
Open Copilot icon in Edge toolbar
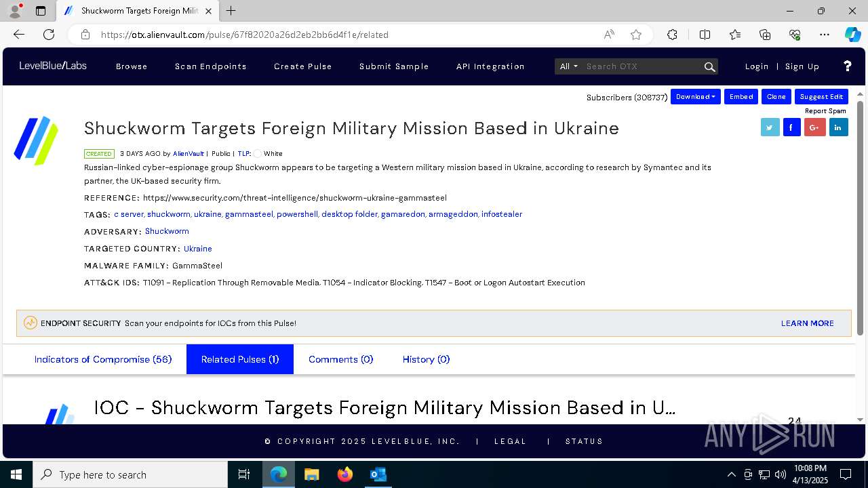click(x=852, y=35)
